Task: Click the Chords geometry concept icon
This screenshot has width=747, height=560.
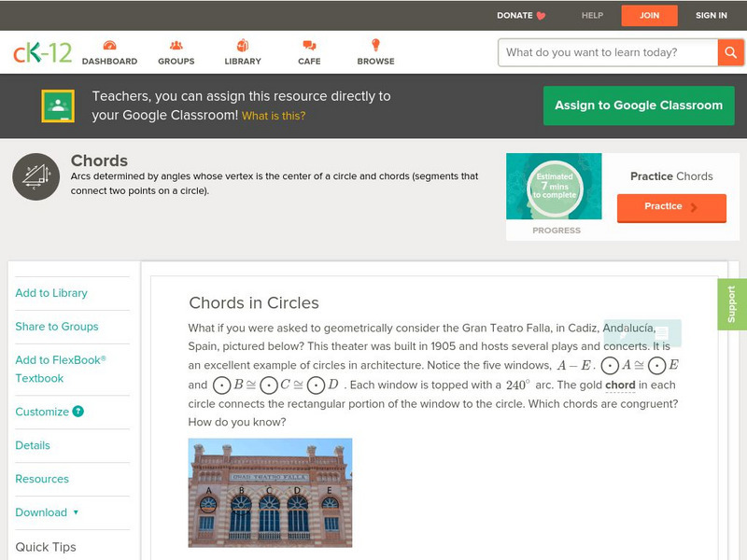Action: coord(35,176)
